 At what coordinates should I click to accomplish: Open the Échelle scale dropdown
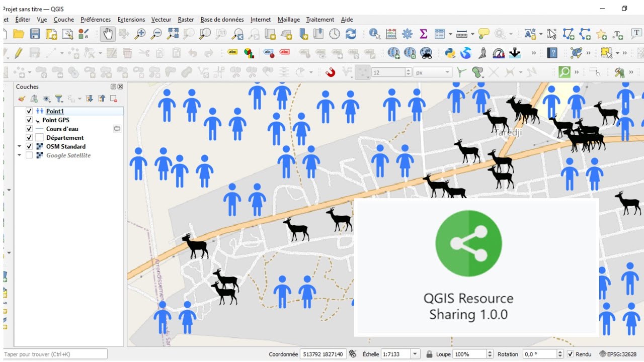click(x=415, y=354)
